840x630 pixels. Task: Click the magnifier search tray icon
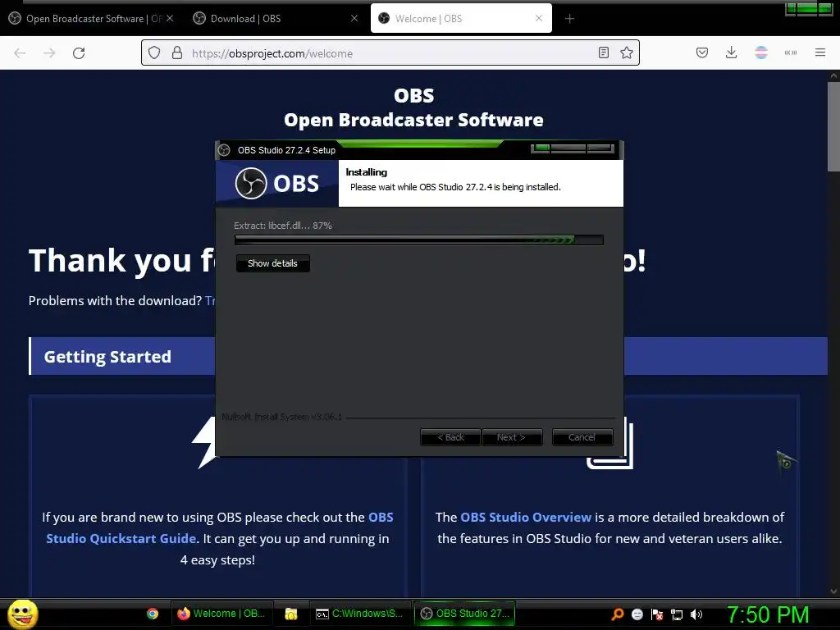tap(617, 614)
